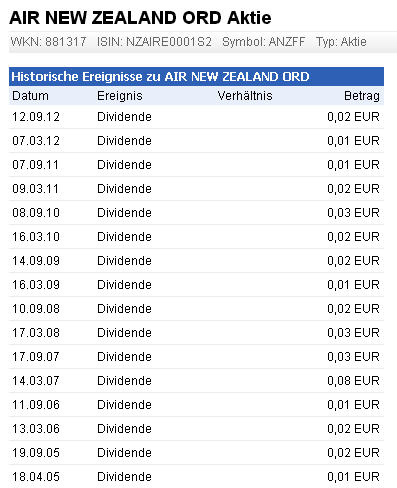Viewport: 397px width, 488px height.
Task: Click the Dividende entry dated 17.09.07
Action: pos(124,357)
